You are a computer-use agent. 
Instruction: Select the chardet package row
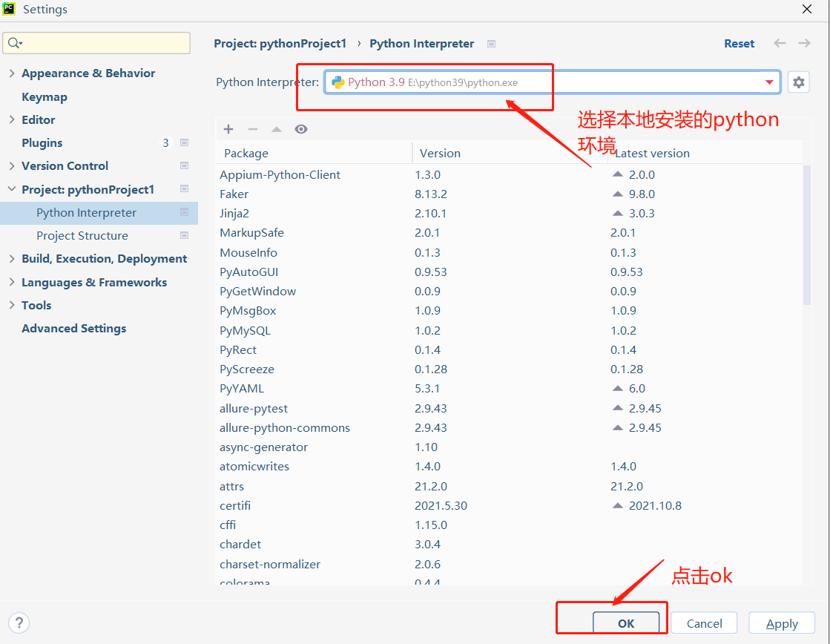510,544
